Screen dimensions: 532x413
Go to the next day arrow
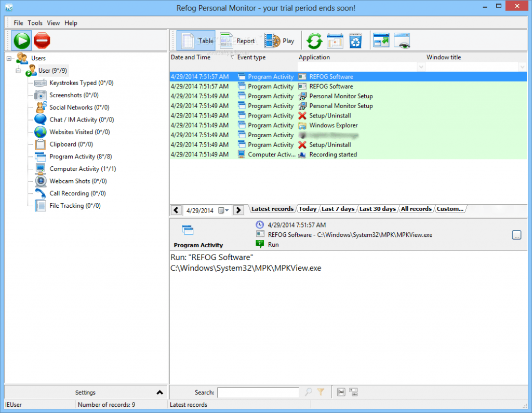coord(238,210)
